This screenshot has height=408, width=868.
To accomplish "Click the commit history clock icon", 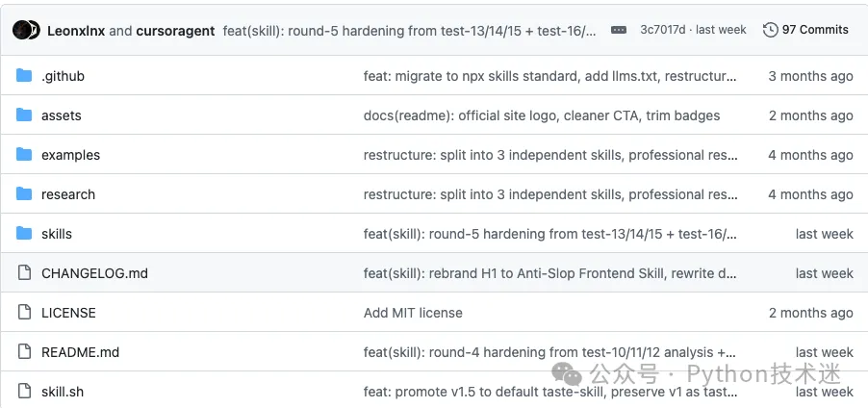I will pyautogui.click(x=770, y=30).
